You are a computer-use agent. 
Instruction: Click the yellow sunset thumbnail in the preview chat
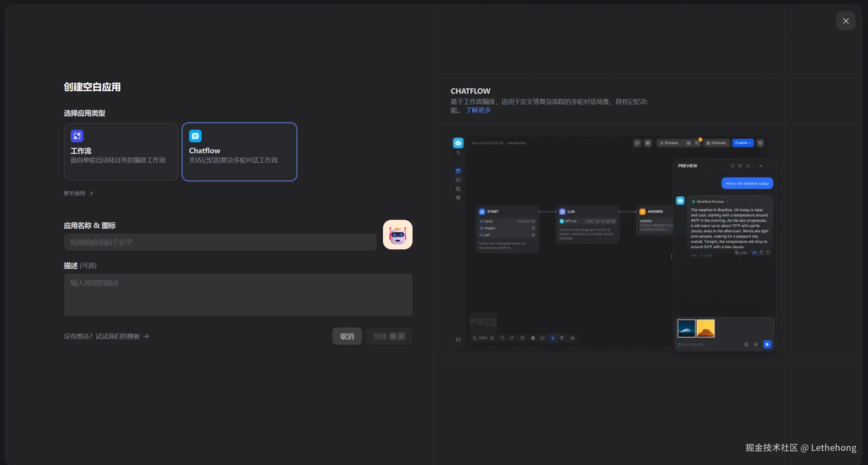pos(705,328)
